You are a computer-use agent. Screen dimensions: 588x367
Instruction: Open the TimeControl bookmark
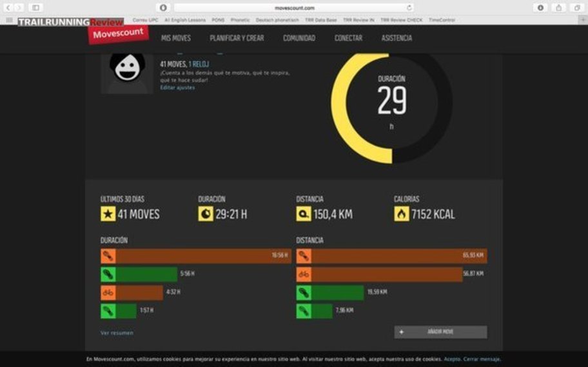point(442,20)
